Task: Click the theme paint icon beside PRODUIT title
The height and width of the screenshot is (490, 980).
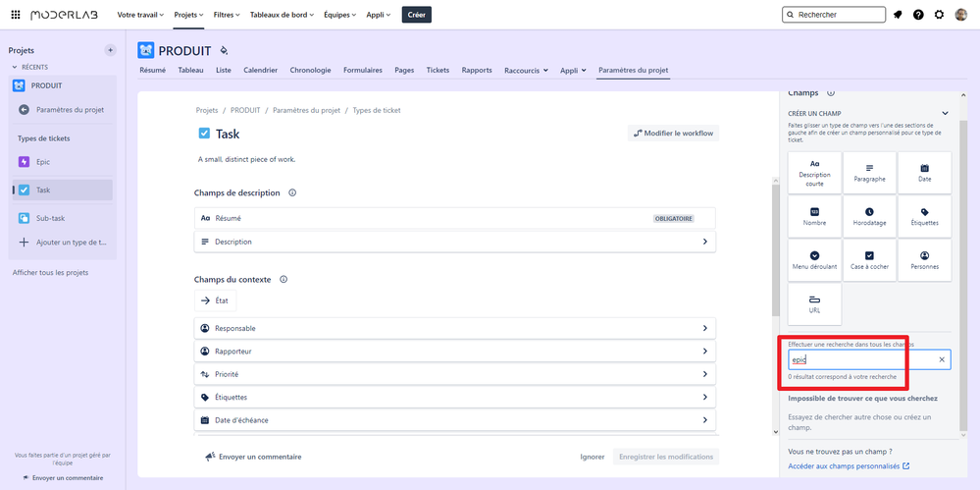Action: coord(224,51)
